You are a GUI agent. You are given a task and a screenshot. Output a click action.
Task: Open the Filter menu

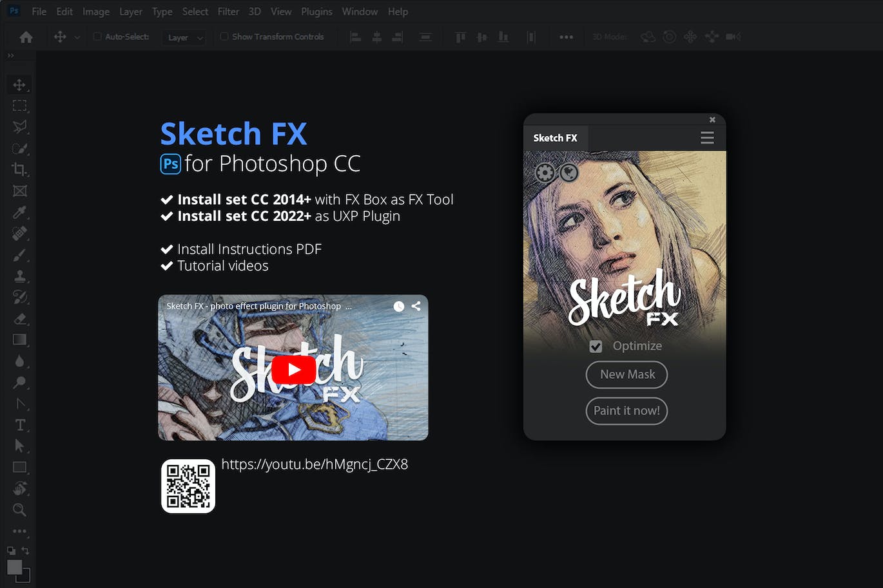click(228, 11)
